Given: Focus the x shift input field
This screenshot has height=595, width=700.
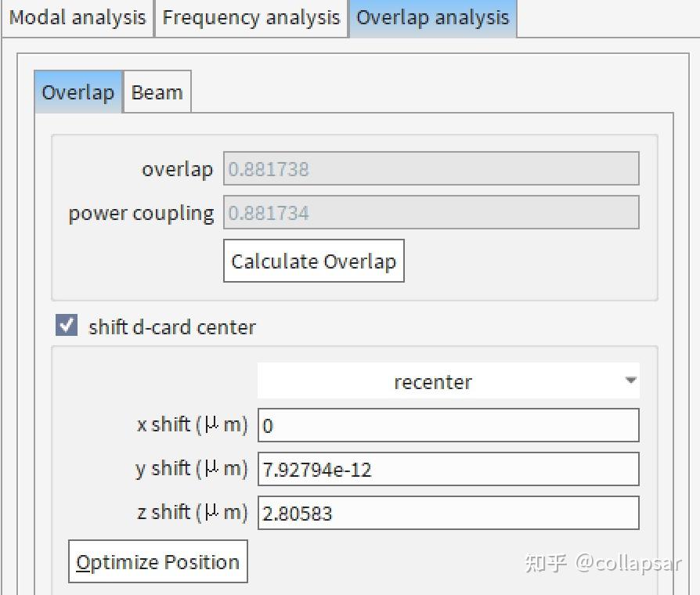Looking at the screenshot, I should 448,426.
